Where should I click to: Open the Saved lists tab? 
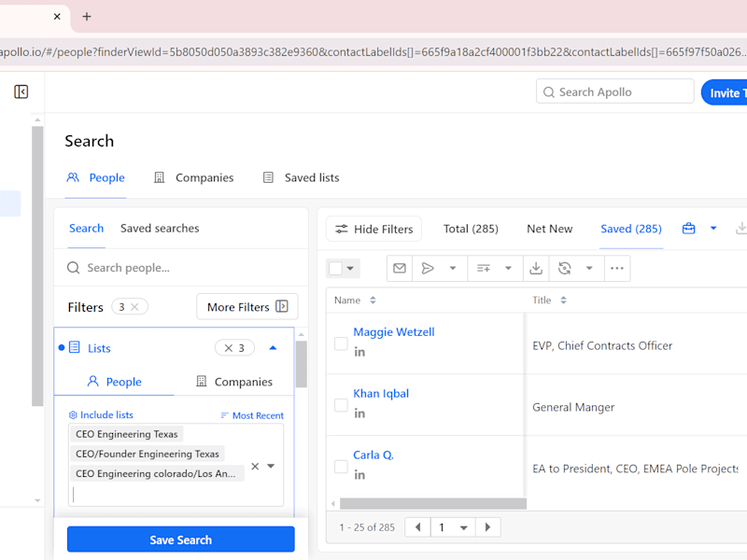coord(301,177)
